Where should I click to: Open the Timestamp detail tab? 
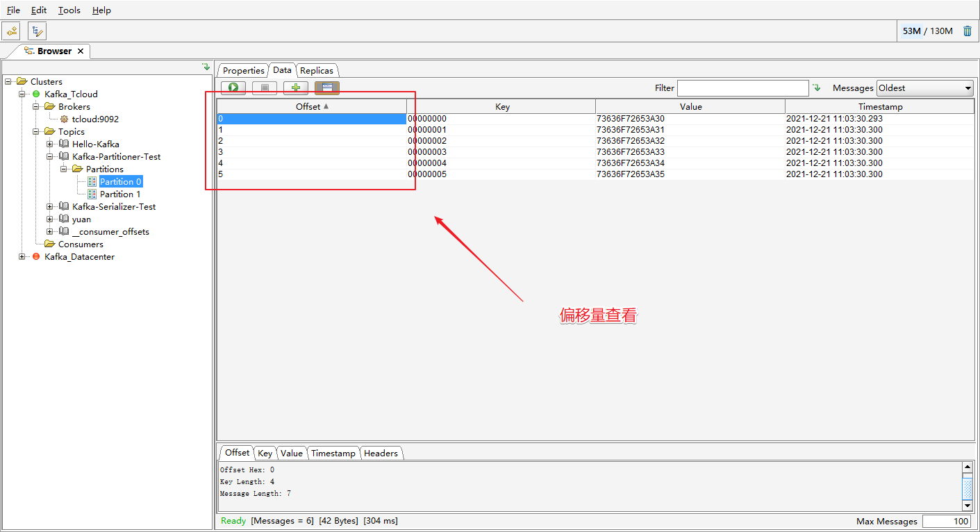tap(333, 453)
